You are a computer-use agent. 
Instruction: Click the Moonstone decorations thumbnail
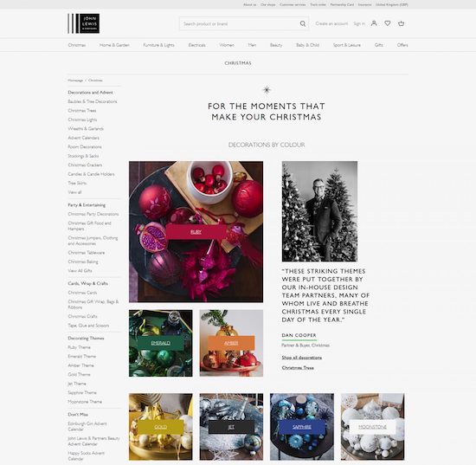tap(372, 426)
